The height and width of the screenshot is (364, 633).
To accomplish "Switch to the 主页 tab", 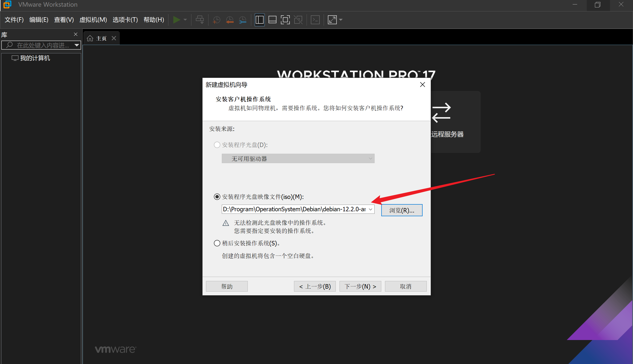I will click(x=101, y=38).
